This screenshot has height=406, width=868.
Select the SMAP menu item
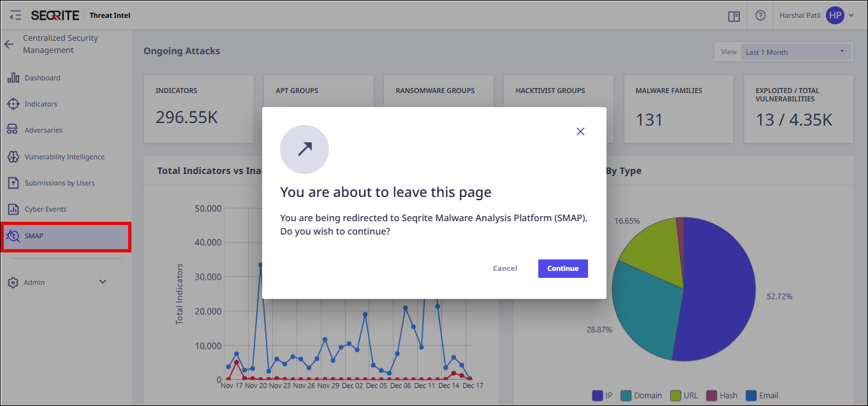click(66, 236)
